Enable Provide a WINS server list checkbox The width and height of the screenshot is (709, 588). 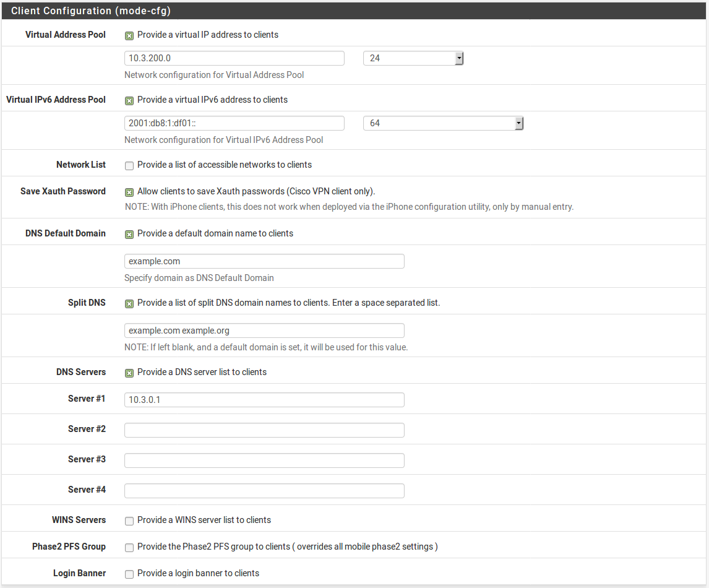[x=129, y=521]
